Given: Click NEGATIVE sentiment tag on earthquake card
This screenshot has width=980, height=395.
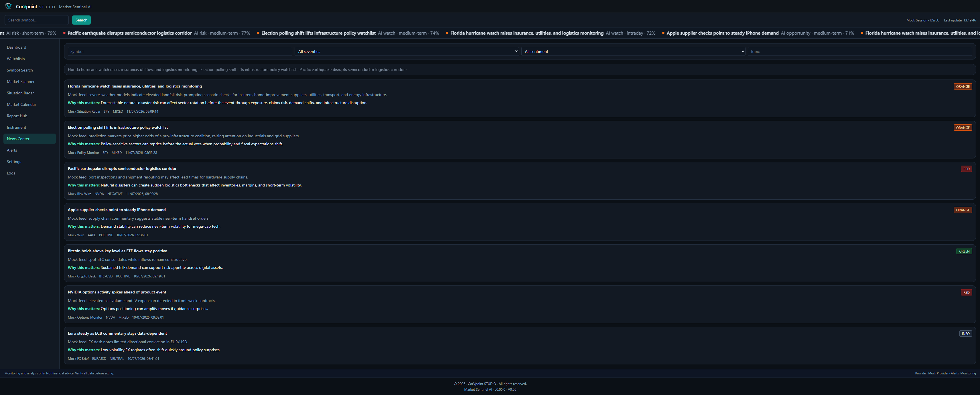Looking at the screenshot, I should point(115,194).
